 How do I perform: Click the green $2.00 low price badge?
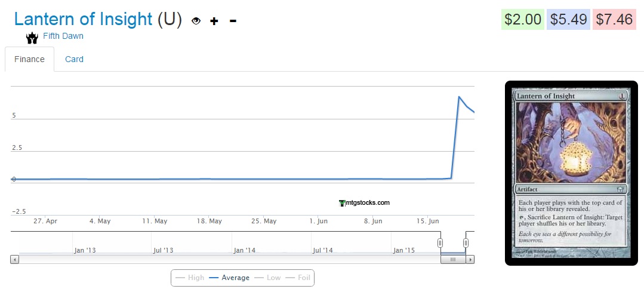pyautogui.click(x=523, y=19)
